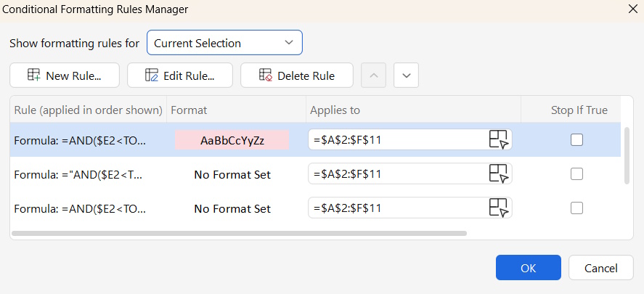Confirm with the OK button

point(528,268)
